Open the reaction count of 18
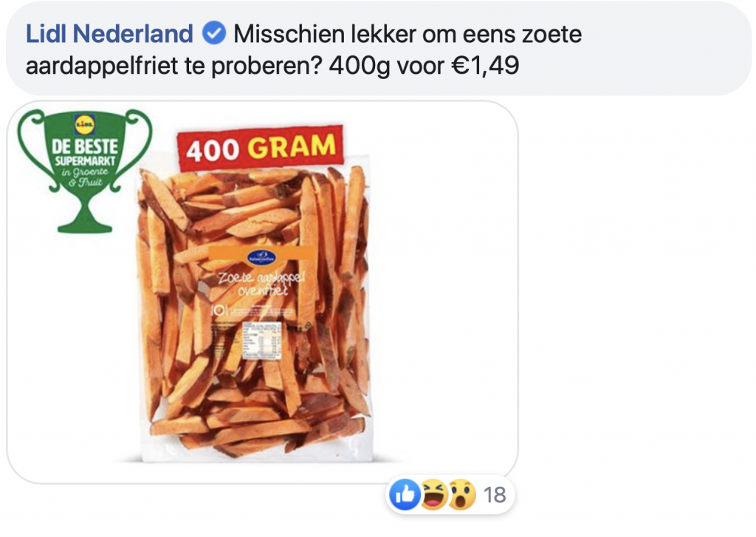The image size is (756, 537). [495, 495]
